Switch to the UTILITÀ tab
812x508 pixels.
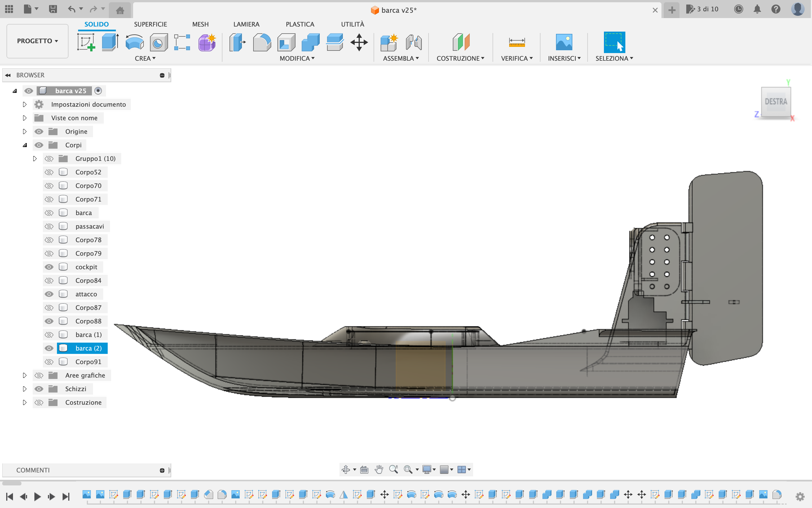(352, 24)
